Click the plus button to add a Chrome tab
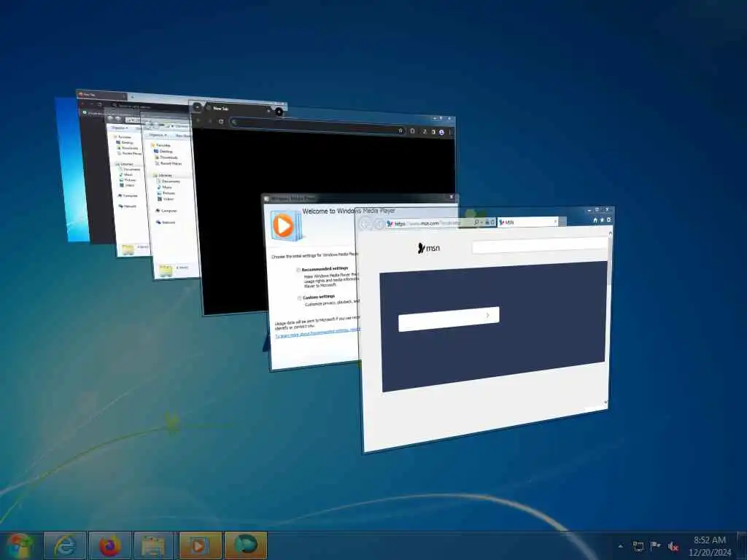 point(279,112)
